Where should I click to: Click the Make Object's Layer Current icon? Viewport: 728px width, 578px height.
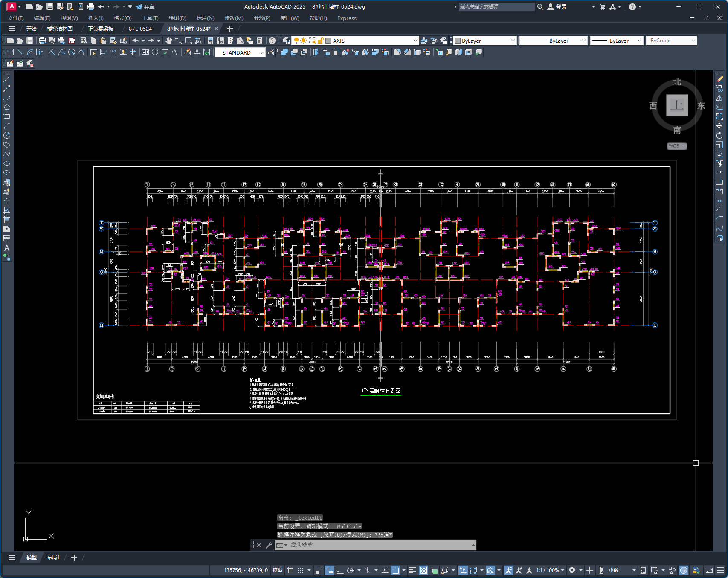(424, 41)
